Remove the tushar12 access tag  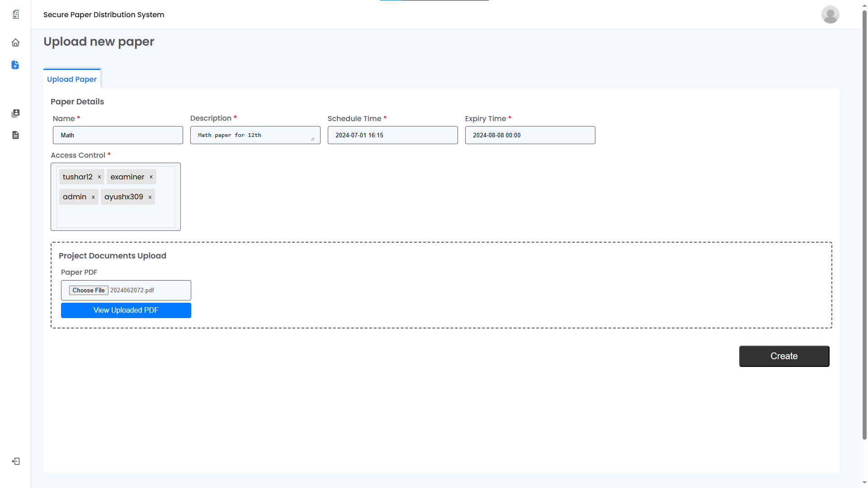[x=99, y=177]
